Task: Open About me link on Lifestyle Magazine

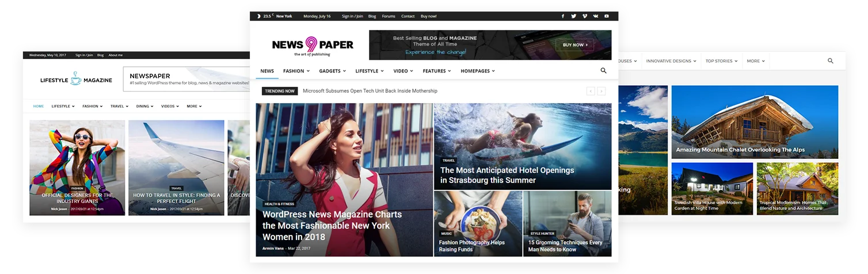Action: click(116, 55)
